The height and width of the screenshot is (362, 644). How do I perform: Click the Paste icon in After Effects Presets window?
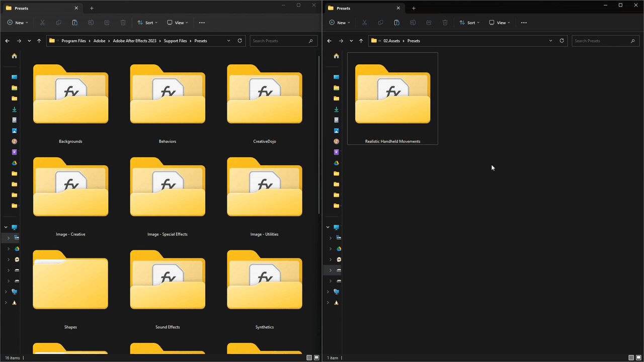[x=74, y=23]
